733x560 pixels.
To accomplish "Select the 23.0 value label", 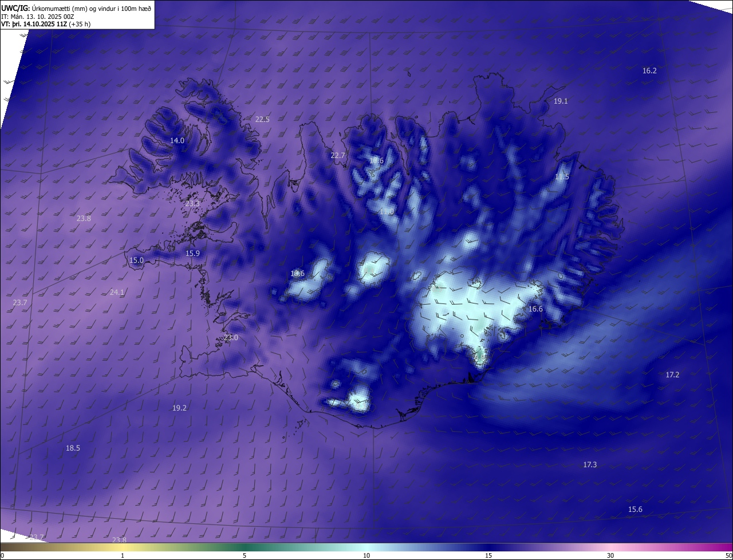I will (231, 338).
